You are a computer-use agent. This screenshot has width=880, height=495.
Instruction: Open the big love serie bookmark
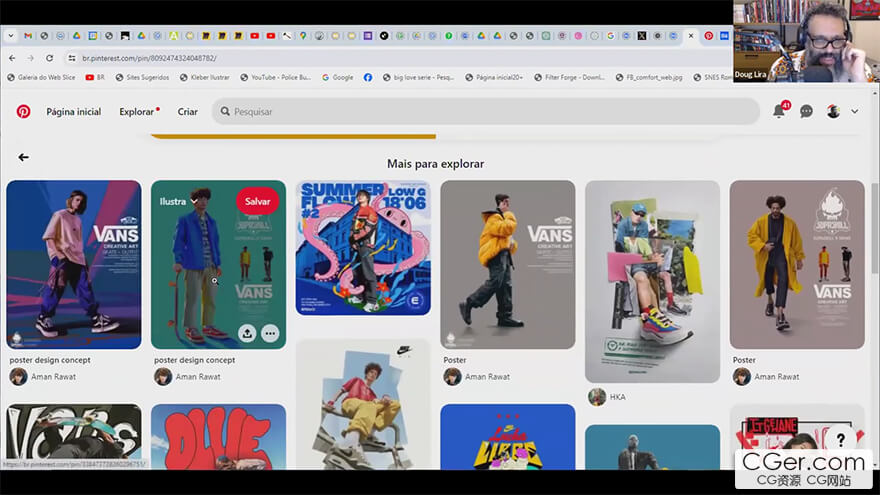pyautogui.click(x=418, y=77)
